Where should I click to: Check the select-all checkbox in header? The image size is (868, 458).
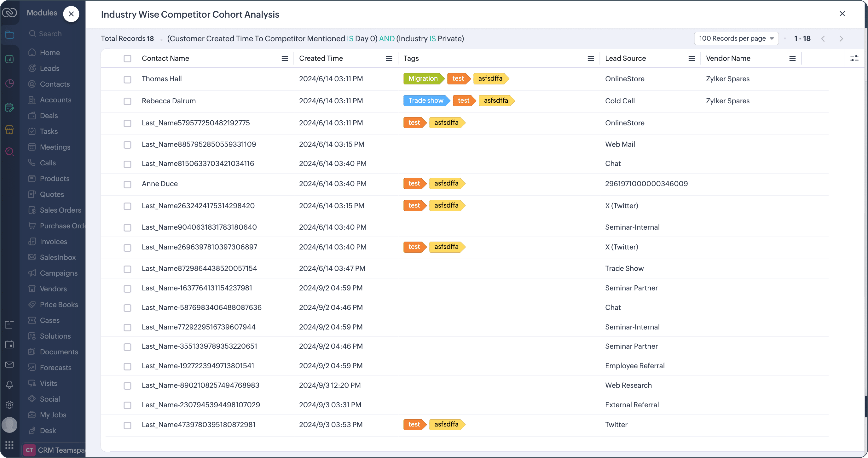pyautogui.click(x=127, y=58)
